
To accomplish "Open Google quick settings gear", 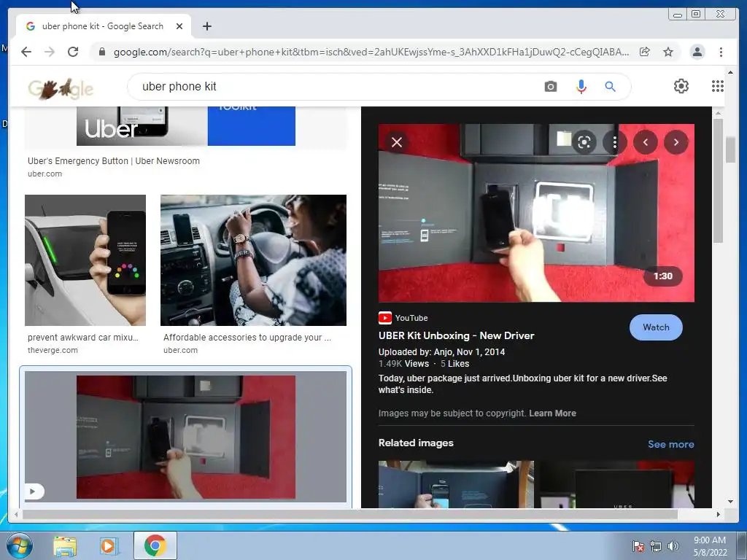I will [681, 86].
